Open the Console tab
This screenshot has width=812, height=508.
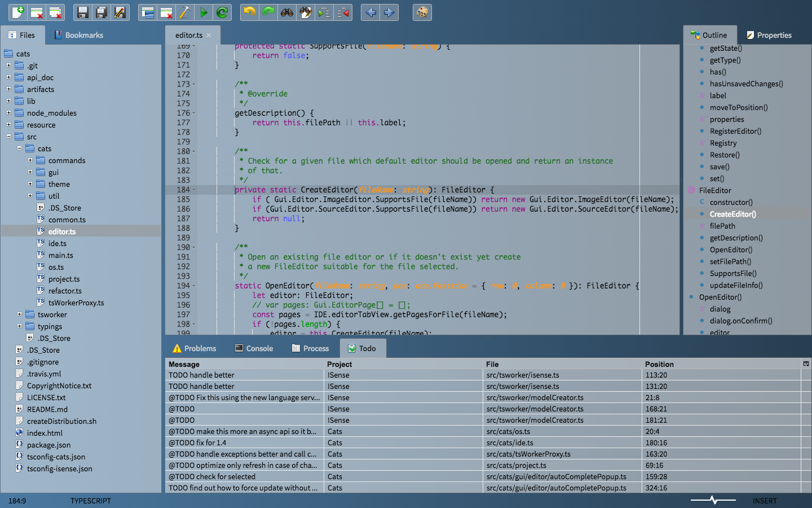click(x=254, y=348)
